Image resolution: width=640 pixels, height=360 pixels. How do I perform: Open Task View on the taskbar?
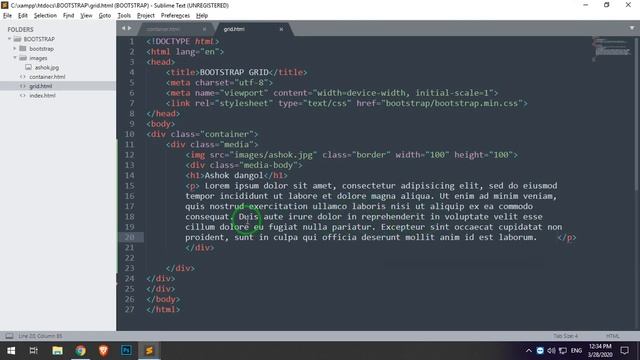pyautogui.click(x=33, y=351)
